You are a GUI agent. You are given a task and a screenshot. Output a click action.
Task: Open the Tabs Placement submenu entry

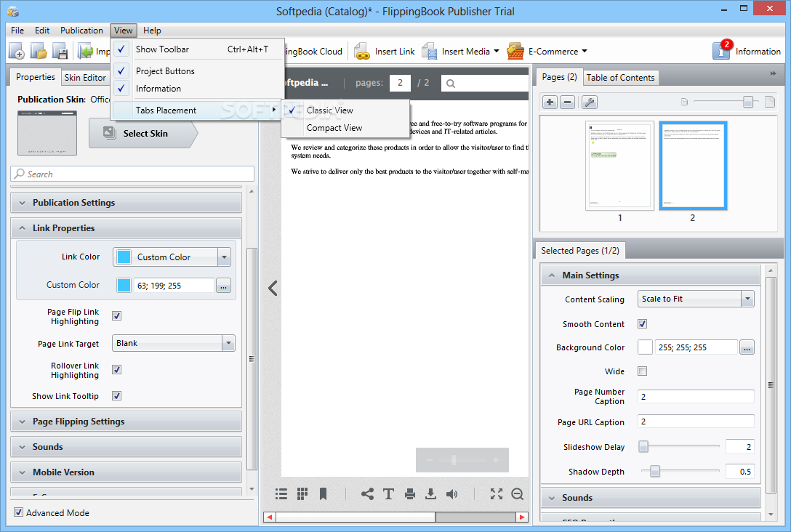point(197,110)
